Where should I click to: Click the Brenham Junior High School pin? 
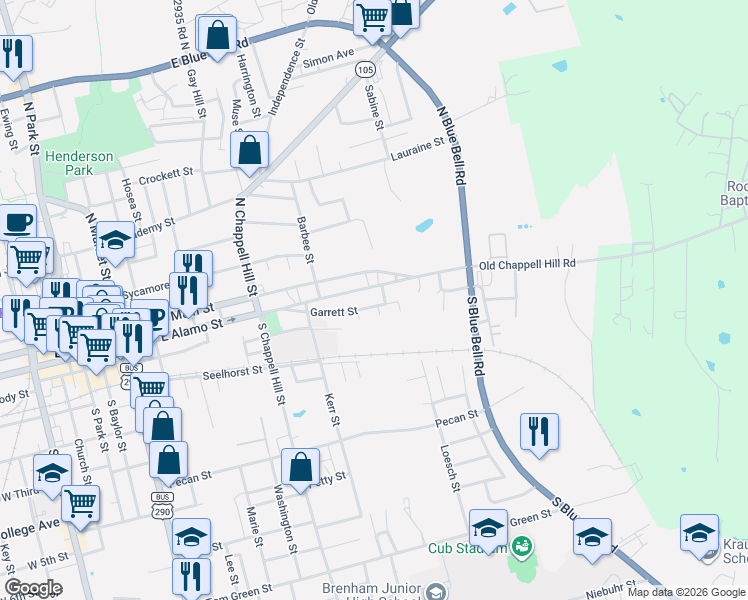(435, 590)
